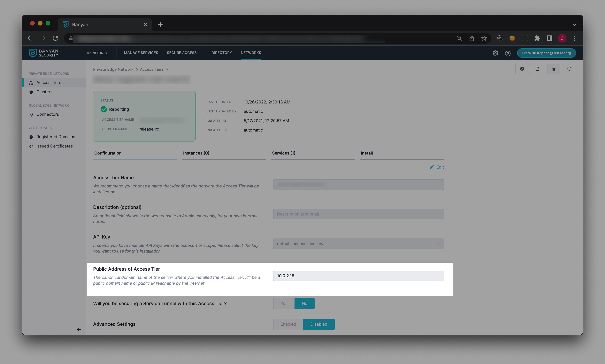605x364 pixels.
Task: Open a new browser tab
Action: 160,25
